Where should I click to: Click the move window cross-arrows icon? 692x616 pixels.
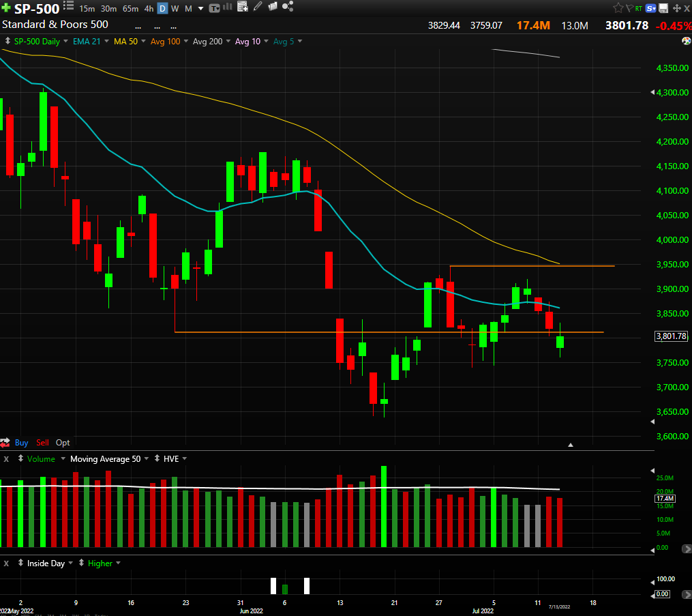point(676,8)
